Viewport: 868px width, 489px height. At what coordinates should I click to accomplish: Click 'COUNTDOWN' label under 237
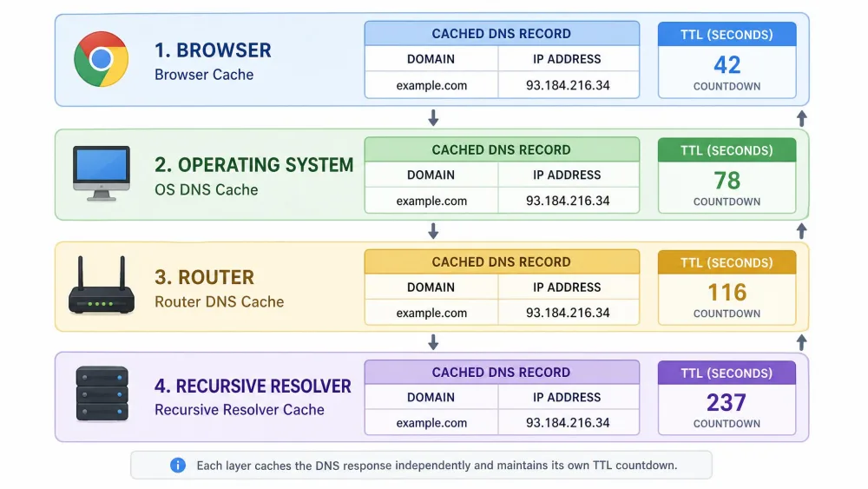[x=727, y=424]
